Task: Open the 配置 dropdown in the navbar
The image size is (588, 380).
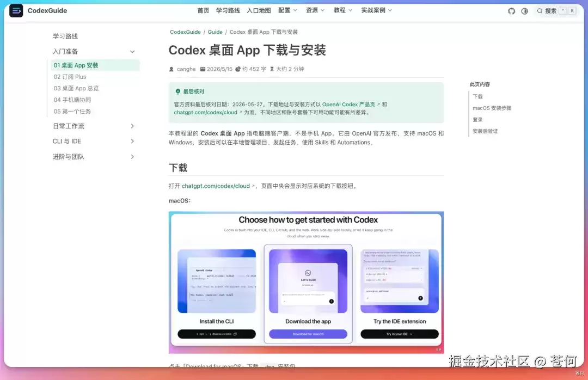Action: click(287, 10)
